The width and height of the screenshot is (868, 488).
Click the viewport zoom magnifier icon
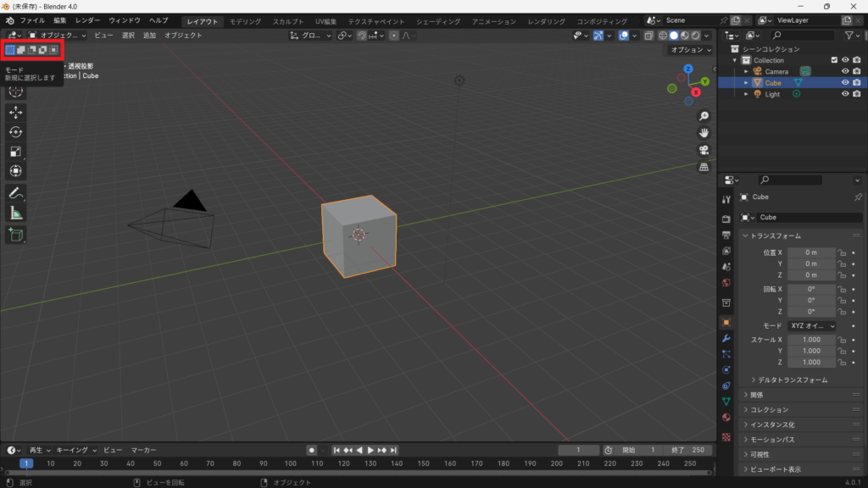click(704, 116)
